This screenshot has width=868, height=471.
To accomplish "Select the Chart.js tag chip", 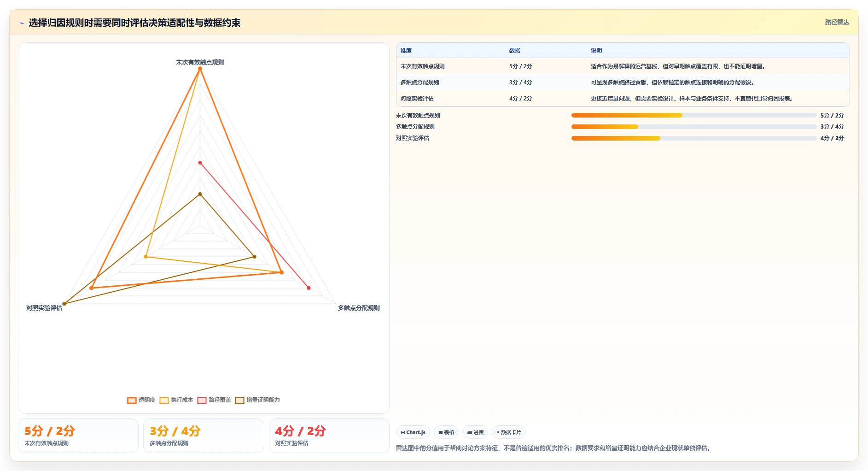I will 413,432.
